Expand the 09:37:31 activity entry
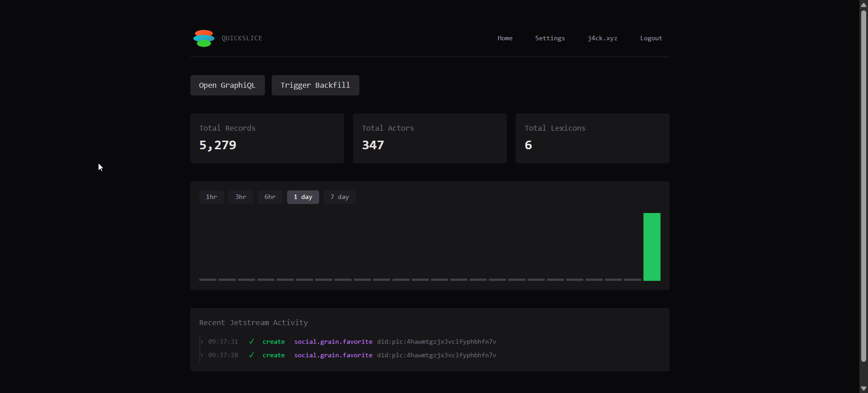The image size is (868, 393). pos(202,341)
